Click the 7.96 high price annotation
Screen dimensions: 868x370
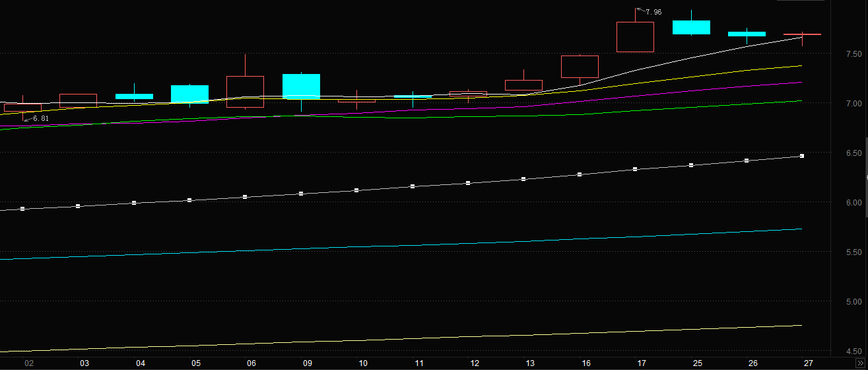click(x=653, y=12)
